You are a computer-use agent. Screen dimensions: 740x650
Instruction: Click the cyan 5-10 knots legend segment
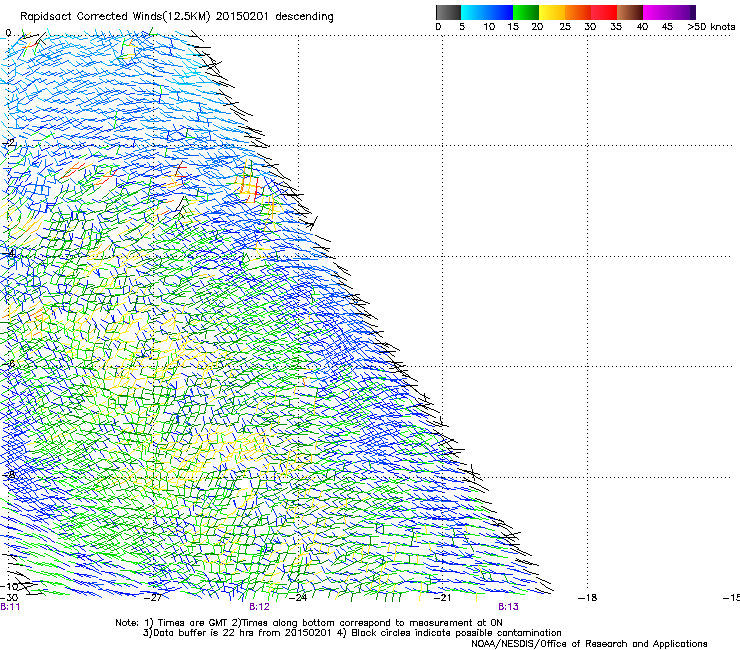(x=474, y=12)
